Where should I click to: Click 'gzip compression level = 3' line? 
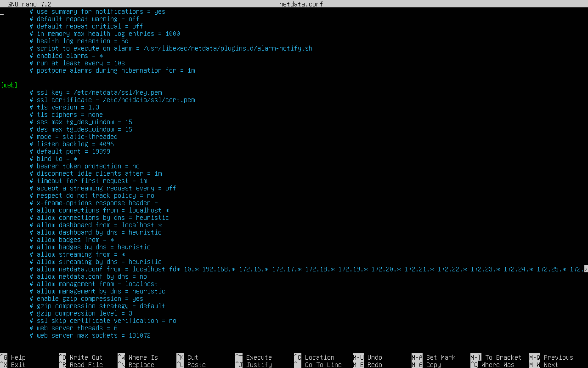81,313
